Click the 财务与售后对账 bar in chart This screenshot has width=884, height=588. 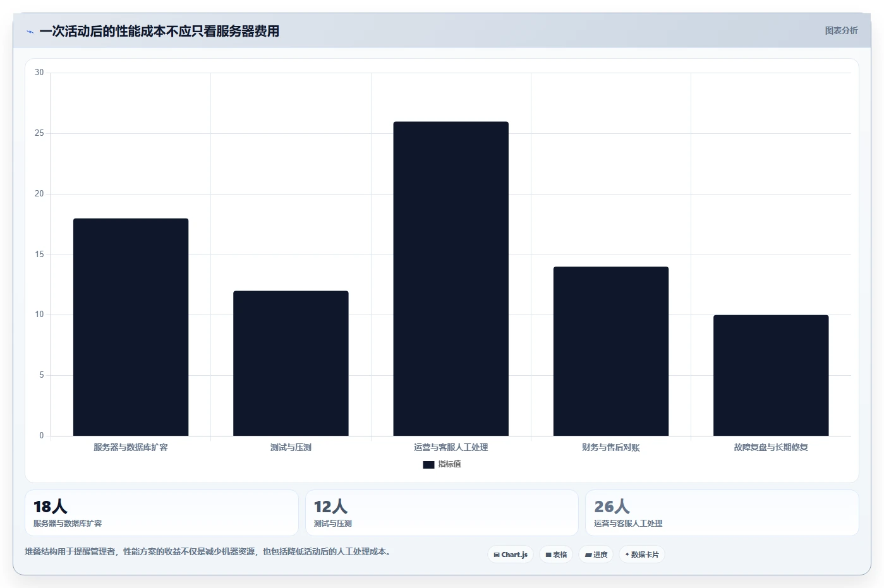611,351
